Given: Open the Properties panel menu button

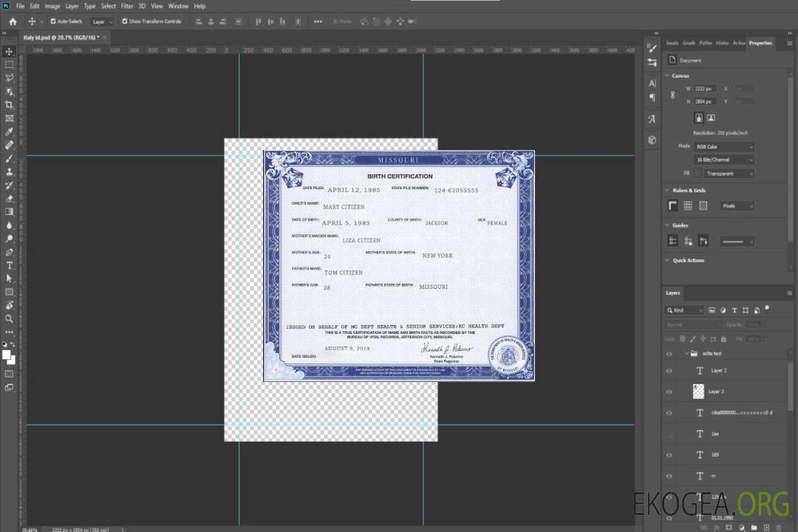Looking at the screenshot, I should (x=789, y=44).
